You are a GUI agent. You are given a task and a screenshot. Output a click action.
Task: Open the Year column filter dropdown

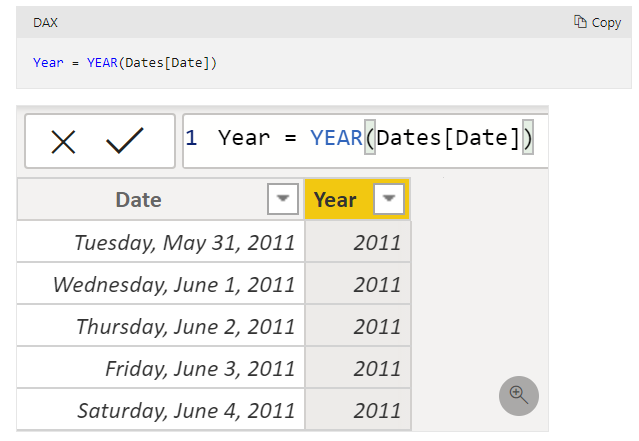pyautogui.click(x=389, y=199)
